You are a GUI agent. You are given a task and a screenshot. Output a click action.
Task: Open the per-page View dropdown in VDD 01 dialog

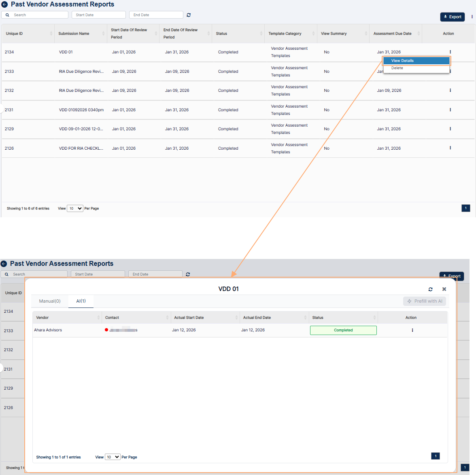[x=113, y=456]
